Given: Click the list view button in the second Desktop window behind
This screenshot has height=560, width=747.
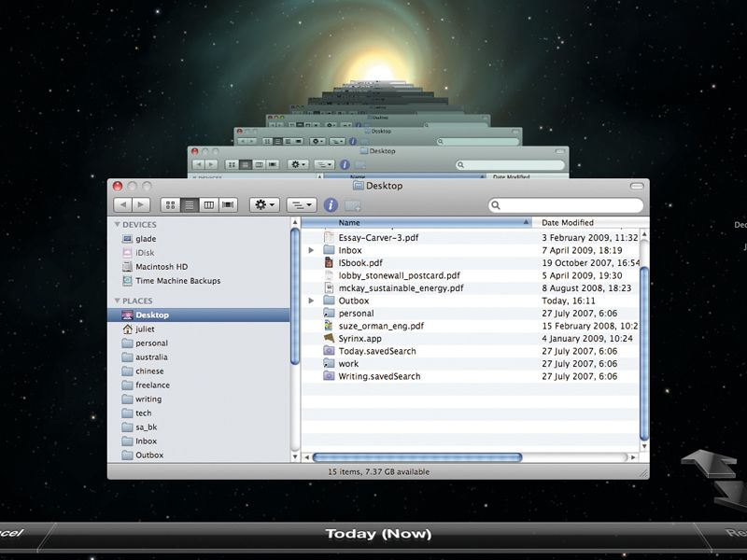Looking at the screenshot, I should pos(245,165).
